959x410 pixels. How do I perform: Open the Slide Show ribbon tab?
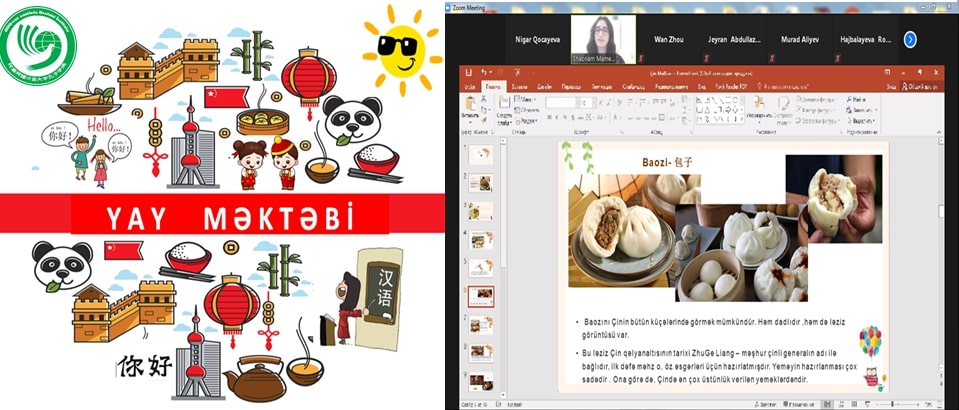point(632,87)
